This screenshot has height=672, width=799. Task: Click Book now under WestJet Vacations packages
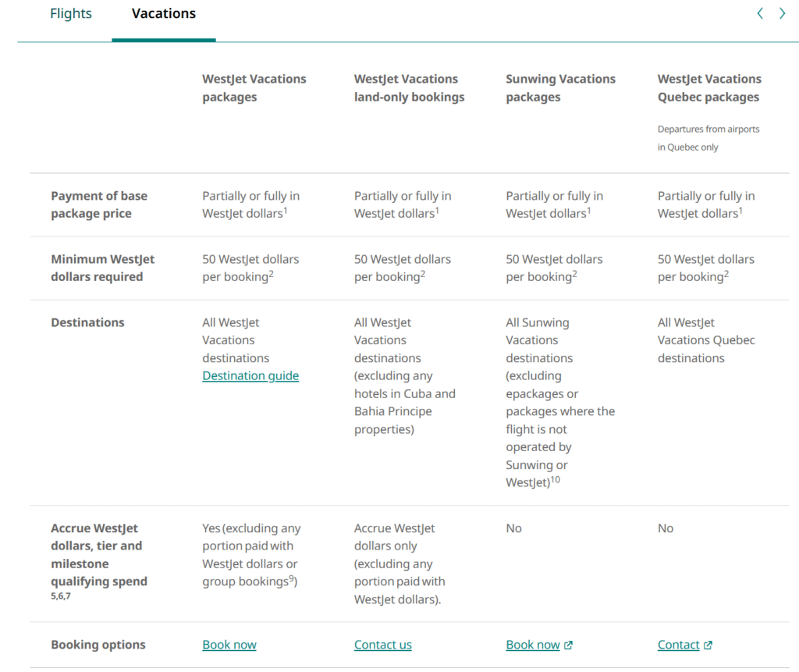click(x=229, y=645)
